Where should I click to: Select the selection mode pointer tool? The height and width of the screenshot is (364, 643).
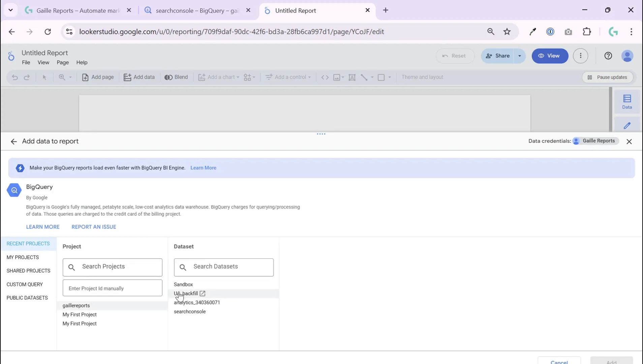point(44,77)
